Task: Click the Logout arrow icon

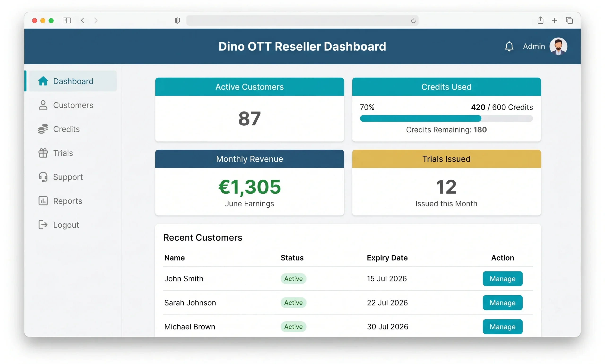Action: pos(43,225)
